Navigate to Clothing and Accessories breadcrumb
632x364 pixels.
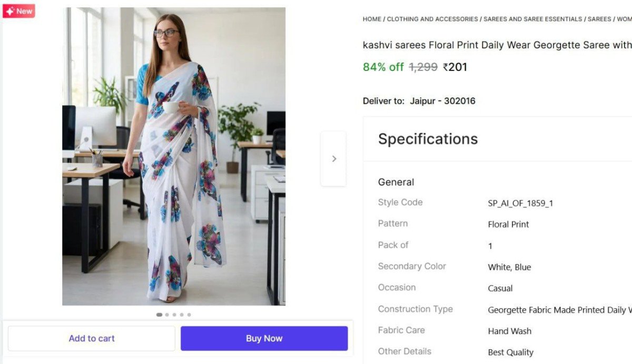(x=432, y=19)
